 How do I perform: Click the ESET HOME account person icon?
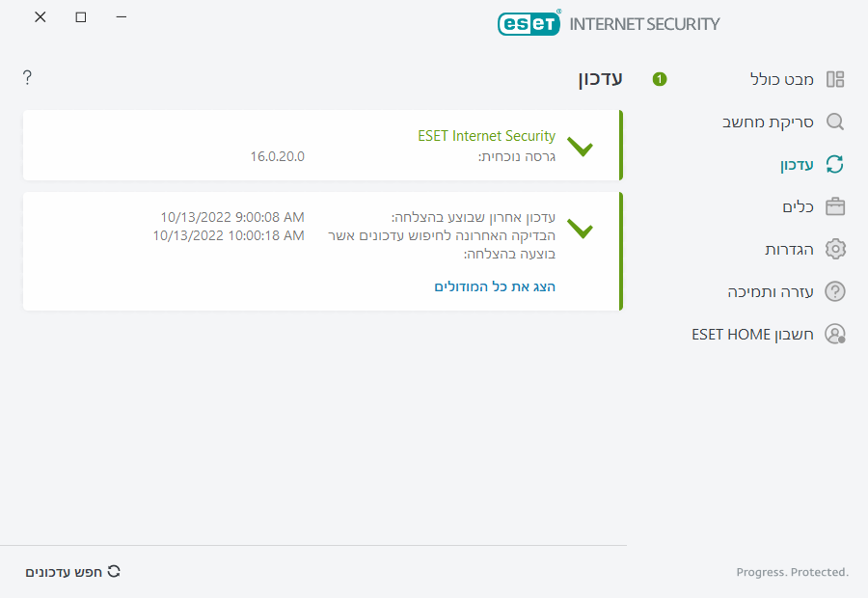(835, 334)
